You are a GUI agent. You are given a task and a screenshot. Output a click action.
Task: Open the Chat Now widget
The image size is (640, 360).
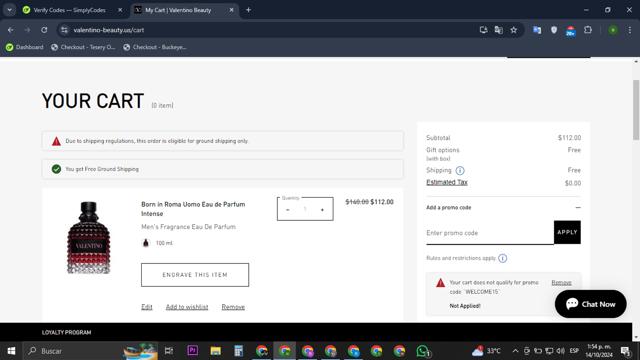click(x=590, y=304)
